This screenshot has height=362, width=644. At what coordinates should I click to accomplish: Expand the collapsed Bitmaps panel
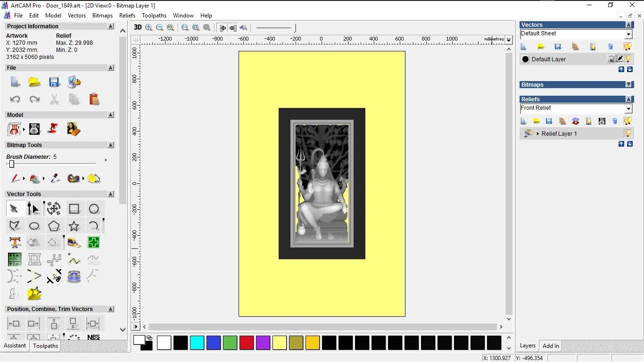pos(628,85)
